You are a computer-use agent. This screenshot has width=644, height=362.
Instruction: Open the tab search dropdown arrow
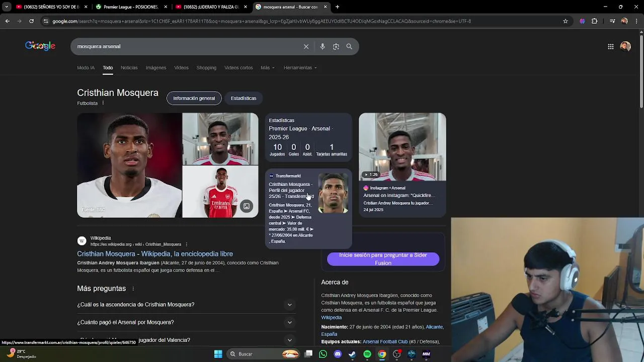7,7
